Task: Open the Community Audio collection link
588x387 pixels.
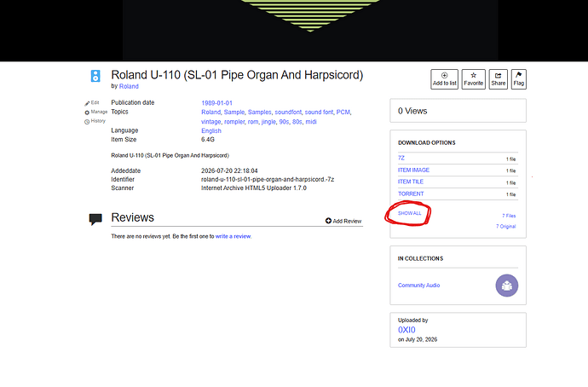Action: point(419,286)
